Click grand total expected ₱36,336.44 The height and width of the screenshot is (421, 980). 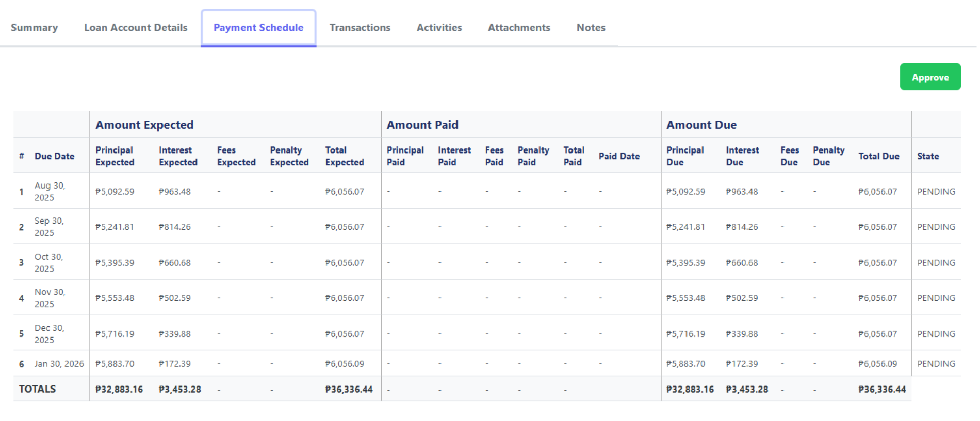(349, 389)
